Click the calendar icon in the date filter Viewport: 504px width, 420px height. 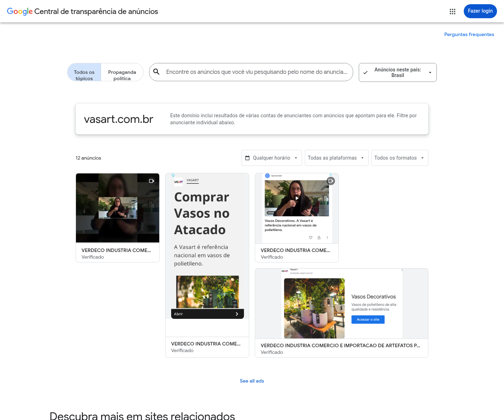[x=247, y=158]
